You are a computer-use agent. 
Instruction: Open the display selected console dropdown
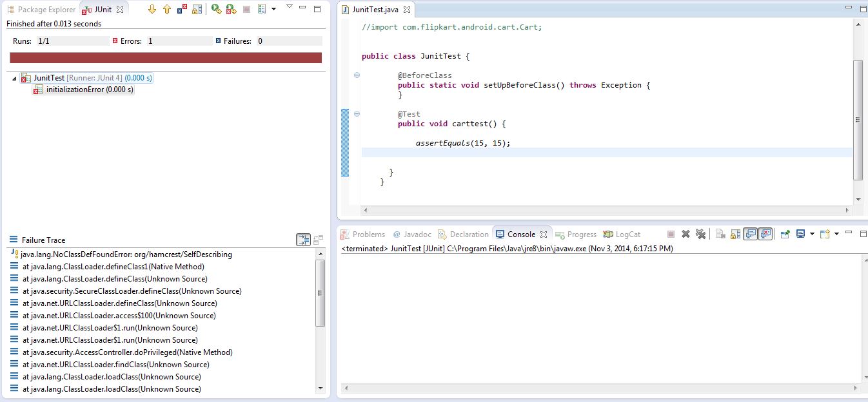pyautogui.click(x=812, y=234)
